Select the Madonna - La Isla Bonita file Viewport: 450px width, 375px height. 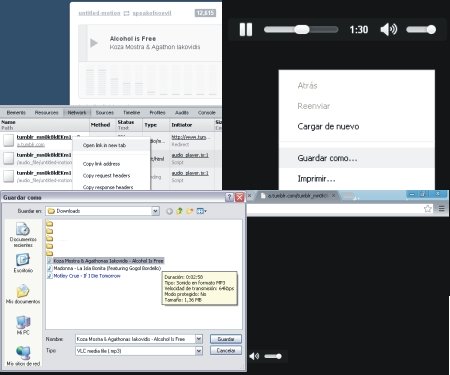[x=104, y=268]
